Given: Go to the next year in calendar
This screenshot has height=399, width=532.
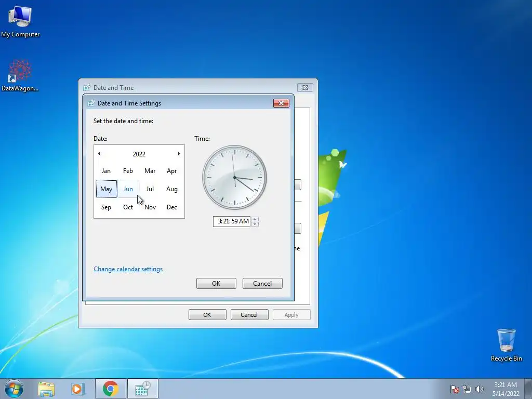Looking at the screenshot, I should click(x=179, y=154).
